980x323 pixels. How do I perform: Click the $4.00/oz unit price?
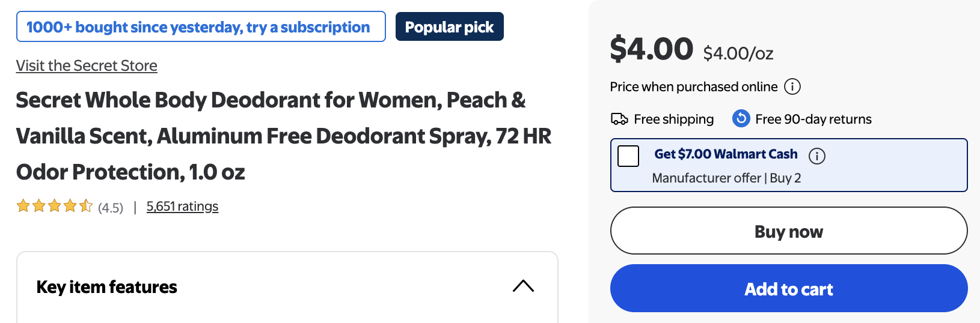click(738, 53)
